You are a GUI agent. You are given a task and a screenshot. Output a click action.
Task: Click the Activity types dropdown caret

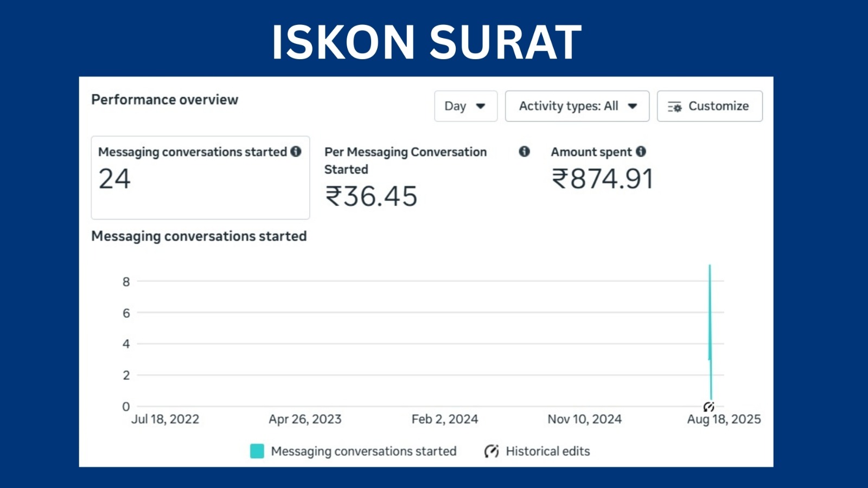pos(632,106)
